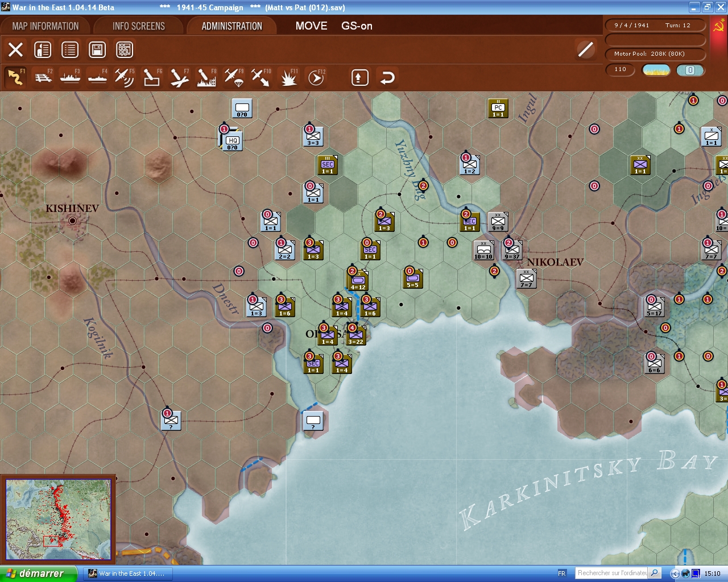The height and width of the screenshot is (582, 728).
Task: Open the grid-pattern preferences icon
Action: pos(125,49)
